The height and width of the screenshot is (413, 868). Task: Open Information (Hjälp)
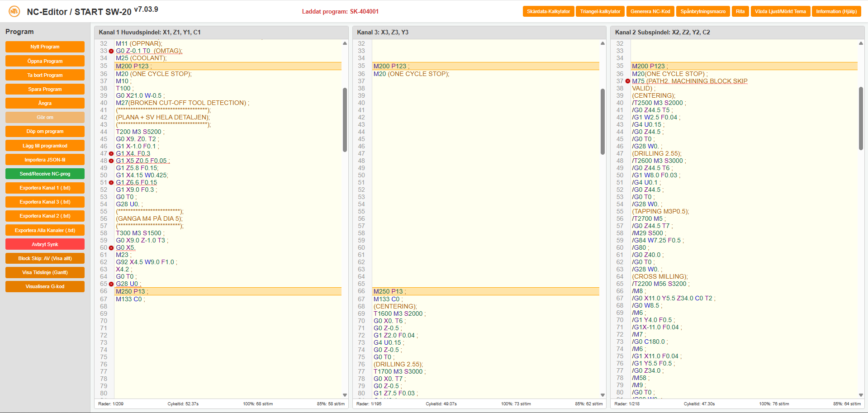click(x=836, y=11)
